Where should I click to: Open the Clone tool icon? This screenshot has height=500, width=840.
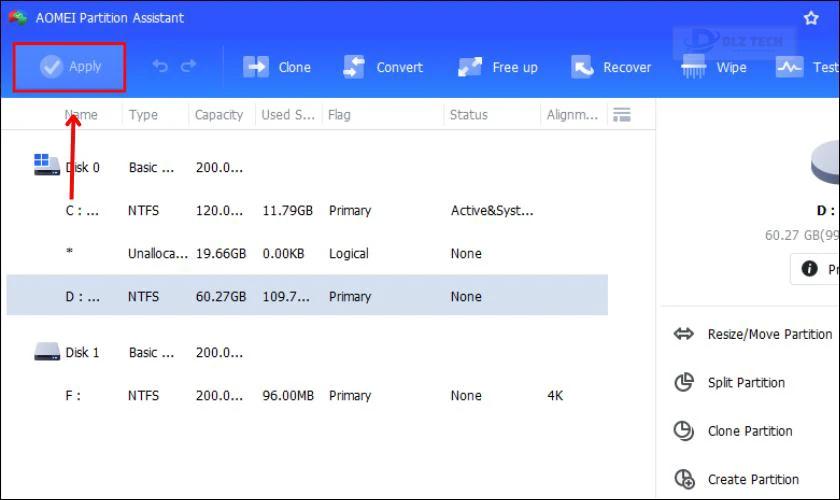[x=256, y=67]
